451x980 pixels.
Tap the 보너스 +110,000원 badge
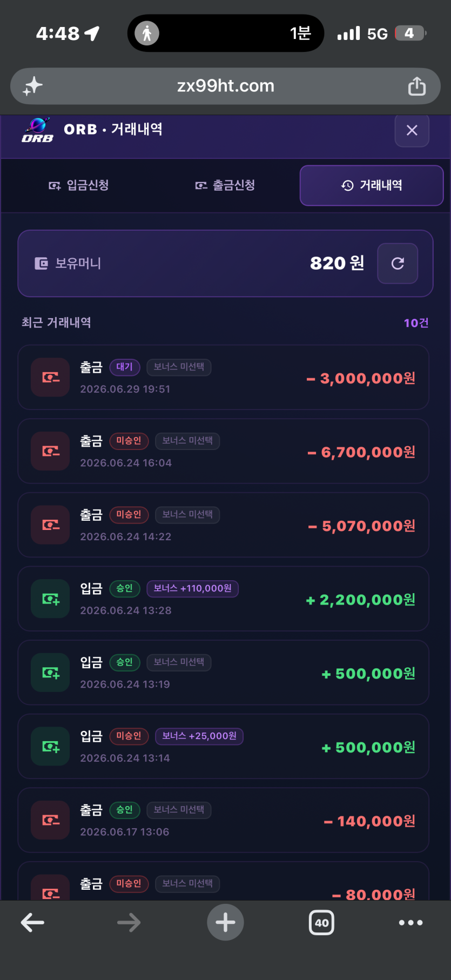point(193,588)
